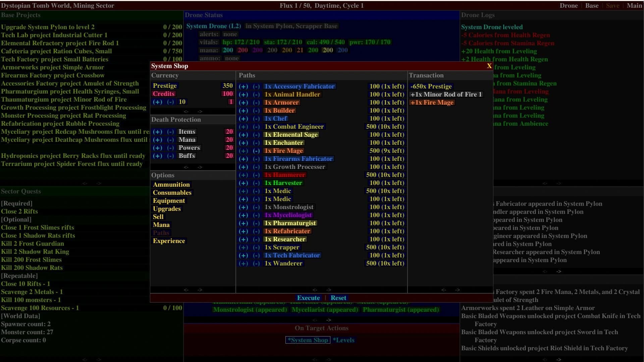This screenshot has width=644, height=362.
Task: Open the Sell option
Action: coord(158,217)
